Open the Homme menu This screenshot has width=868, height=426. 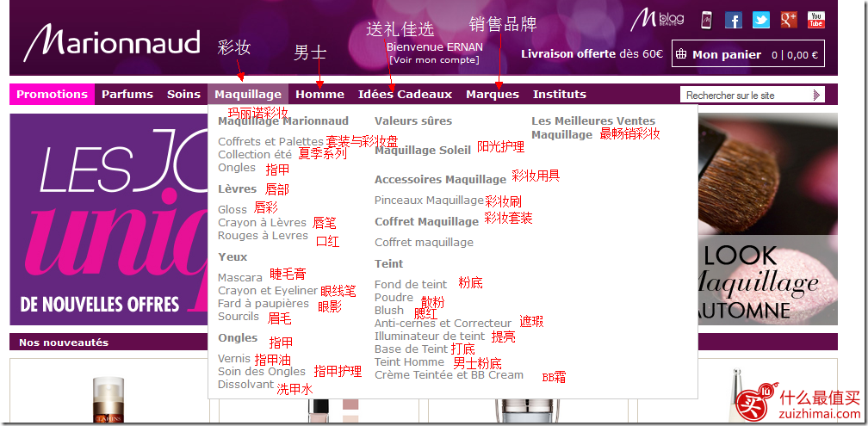(x=320, y=94)
